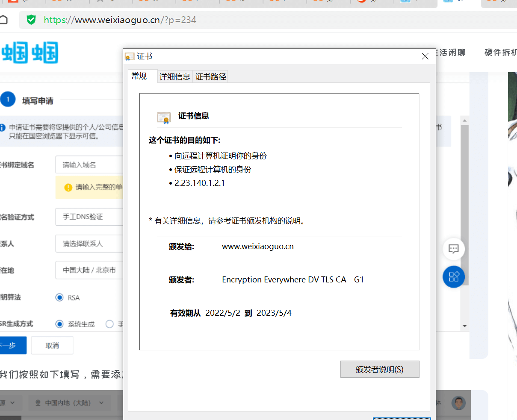This screenshot has width=517, height=420.
Task: Click the yellow warning icon under domain field
Action: [68, 188]
